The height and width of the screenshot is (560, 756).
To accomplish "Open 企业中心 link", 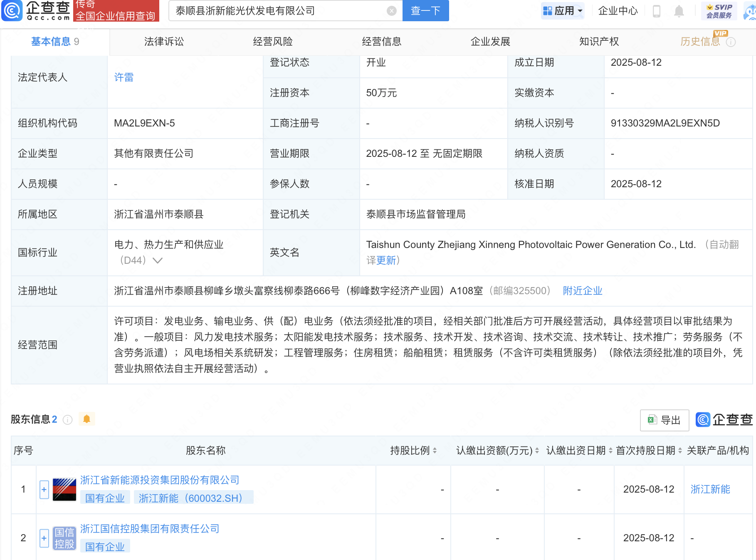I will 618,11.
